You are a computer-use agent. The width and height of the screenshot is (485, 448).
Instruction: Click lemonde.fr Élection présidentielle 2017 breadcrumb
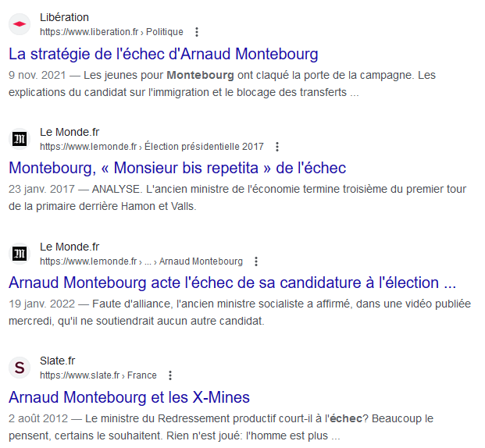[x=152, y=147]
